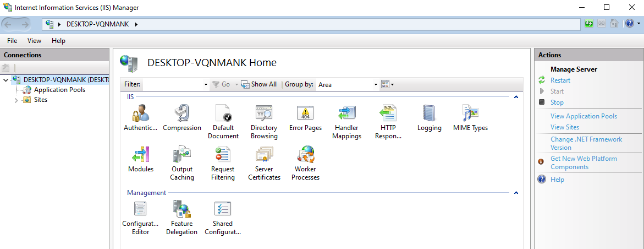Open the Default Document feature
This screenshot has width=644, height=249.
pyautogui.click(x=223, y=121)
